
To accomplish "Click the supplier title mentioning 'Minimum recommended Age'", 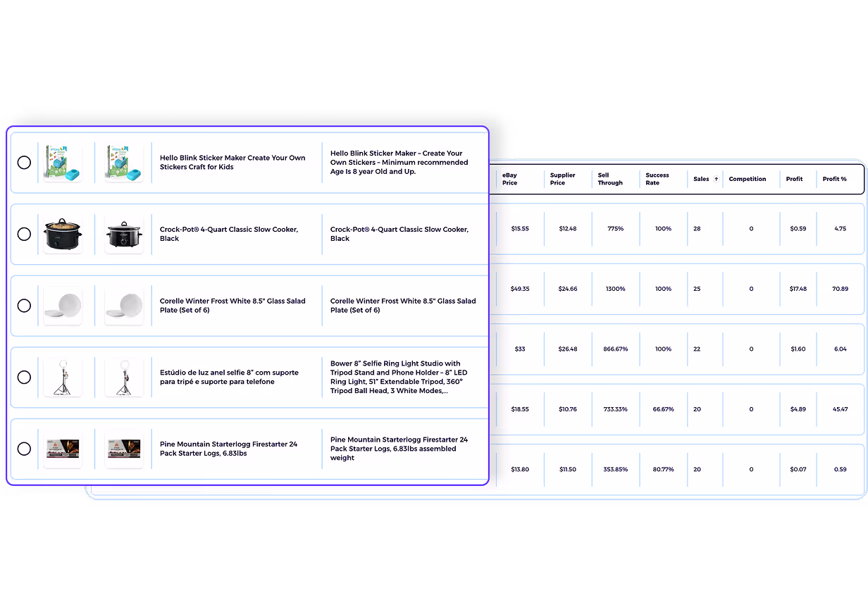I will click(399, 163).
